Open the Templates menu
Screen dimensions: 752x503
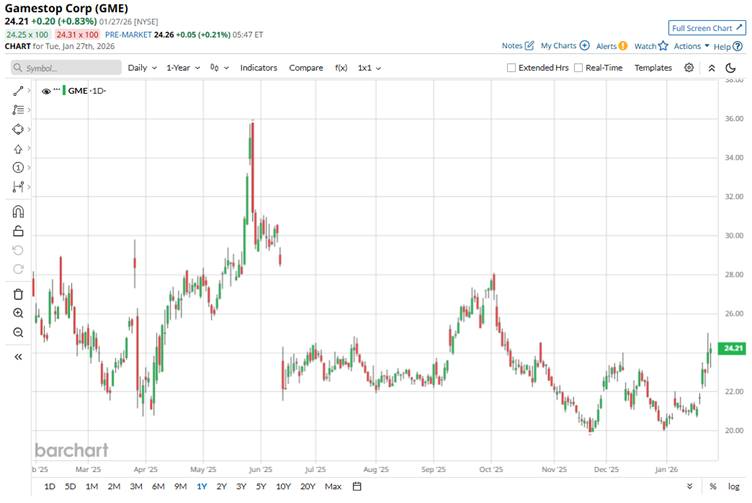[x=653, y=68]
